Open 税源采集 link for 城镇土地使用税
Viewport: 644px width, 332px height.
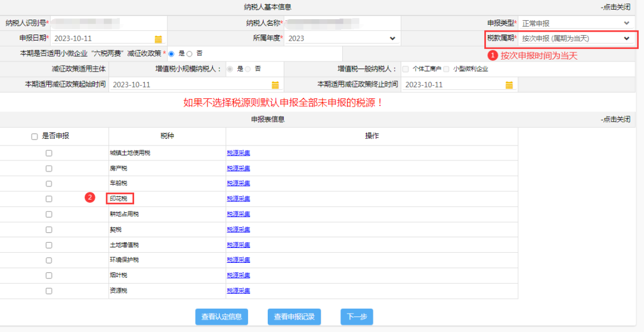[239, 153]
